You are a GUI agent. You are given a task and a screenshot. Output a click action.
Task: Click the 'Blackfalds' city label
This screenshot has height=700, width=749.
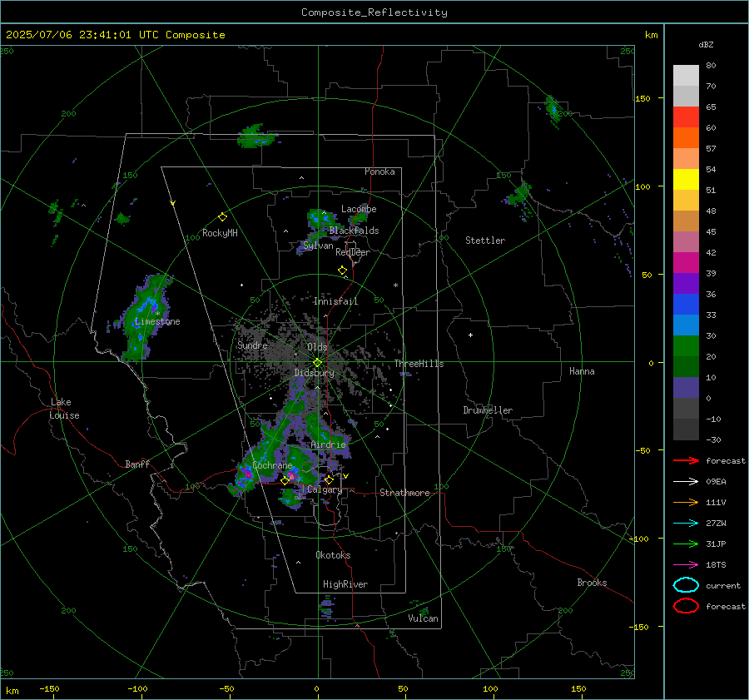pos(354,231)
